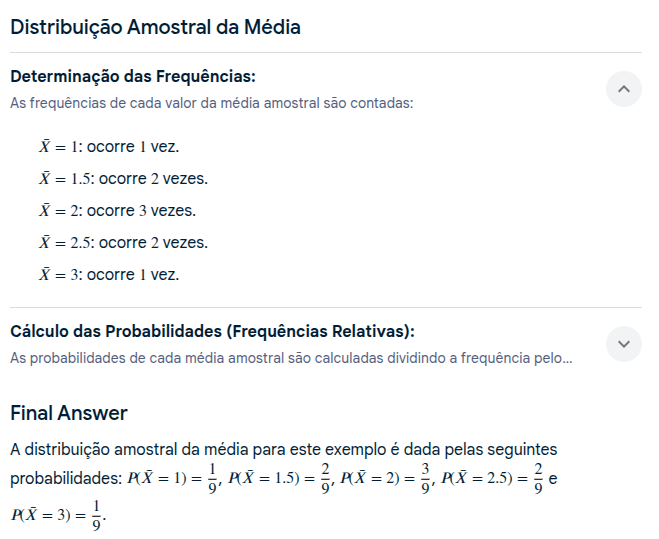Click the P(X̄ = 1.5) = 2/9 formula
The height and width of the screenshot is (539, 659).
point(280,479)
